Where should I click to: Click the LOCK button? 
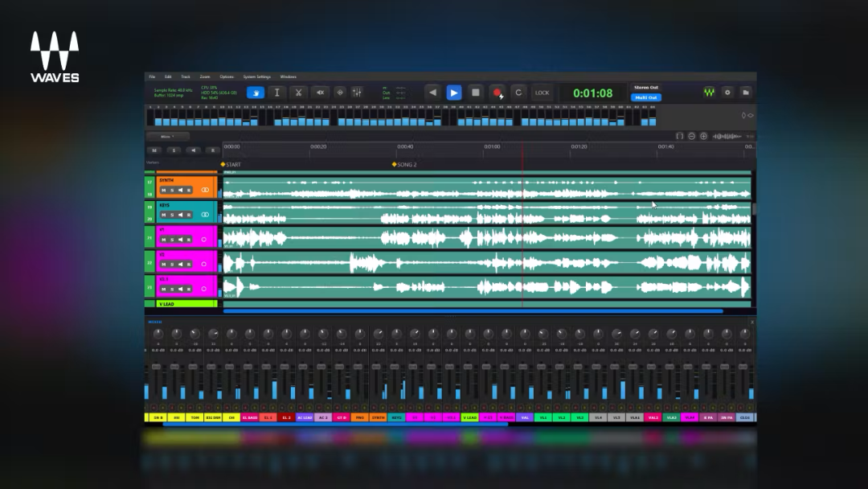(542, 92)
